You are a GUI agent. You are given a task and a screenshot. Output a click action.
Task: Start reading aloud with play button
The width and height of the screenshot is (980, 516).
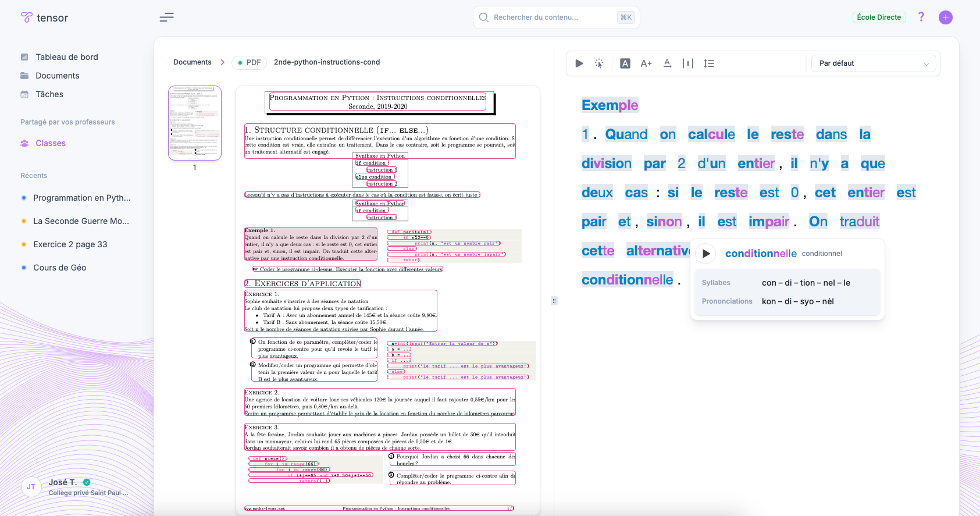pos(579,63)
